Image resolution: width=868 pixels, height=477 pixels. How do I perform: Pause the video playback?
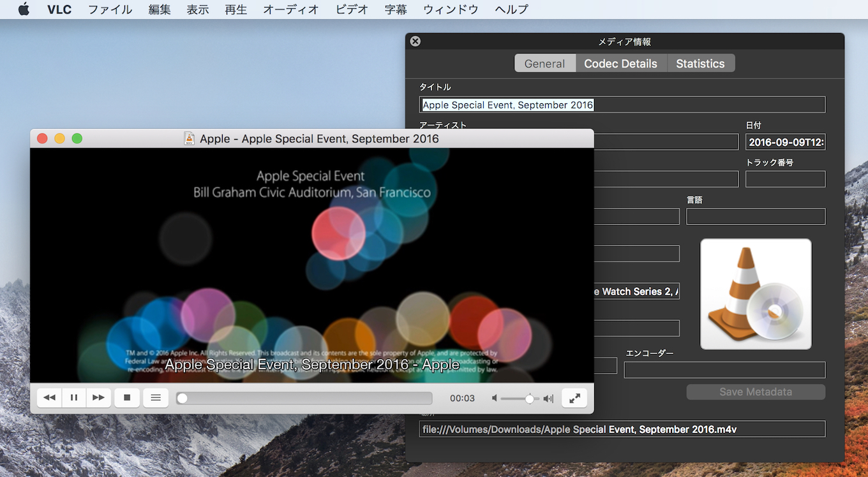pyautogui.click(x=74, y=398)
